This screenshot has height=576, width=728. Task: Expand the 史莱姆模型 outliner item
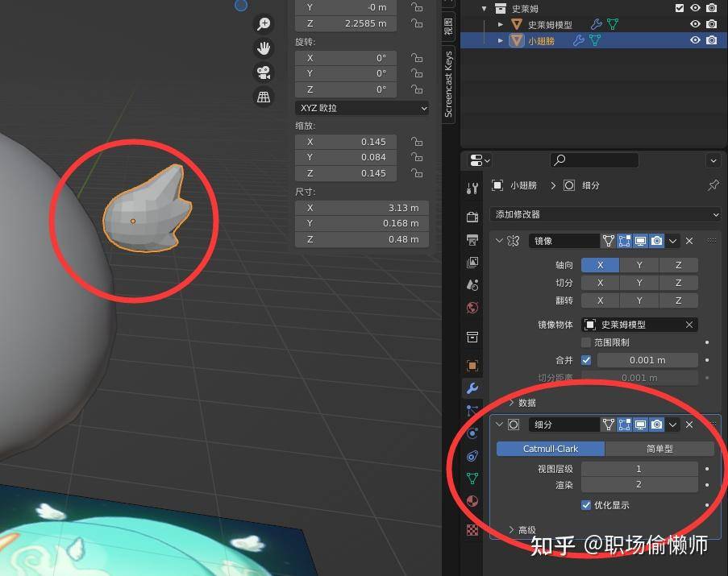(x=501, y=24)
